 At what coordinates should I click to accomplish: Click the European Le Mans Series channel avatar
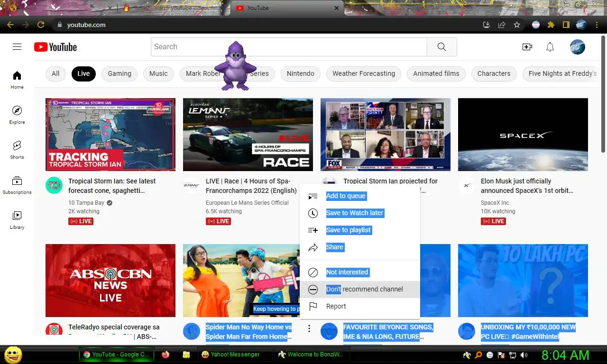[192, 185]
